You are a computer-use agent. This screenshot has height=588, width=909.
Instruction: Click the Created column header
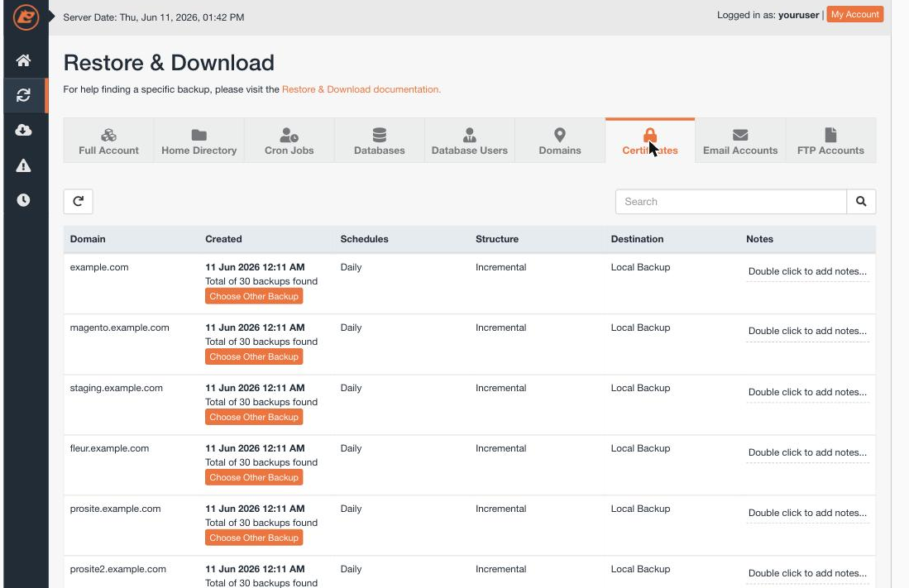(x=223, y=239)
